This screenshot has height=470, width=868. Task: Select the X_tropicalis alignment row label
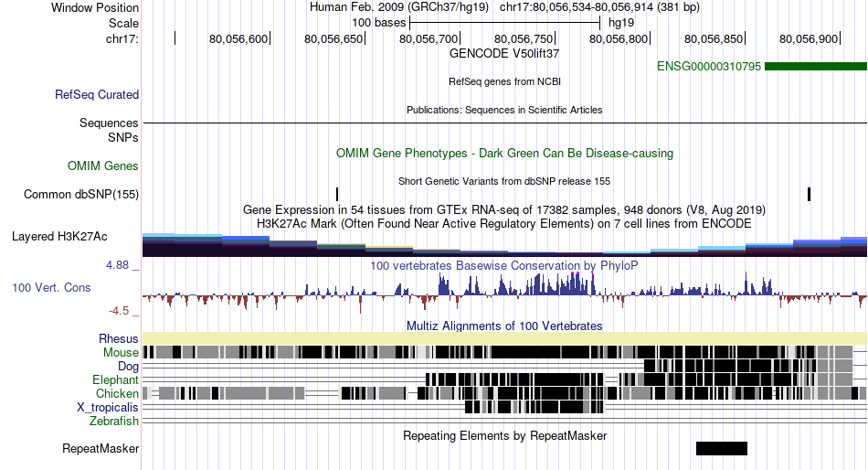coord(108,408)
